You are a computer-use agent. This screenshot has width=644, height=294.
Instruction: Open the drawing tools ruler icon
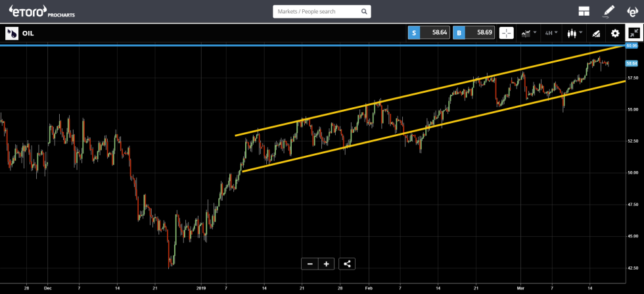coord(597,33)
